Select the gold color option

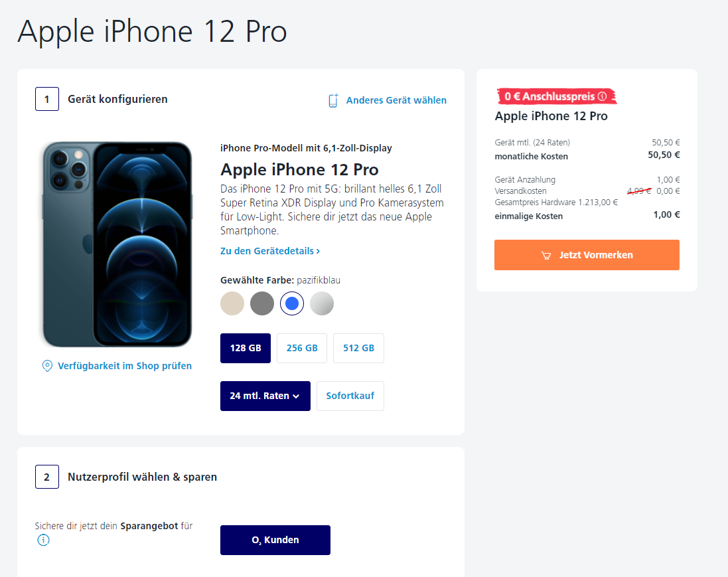pos(232,303)
